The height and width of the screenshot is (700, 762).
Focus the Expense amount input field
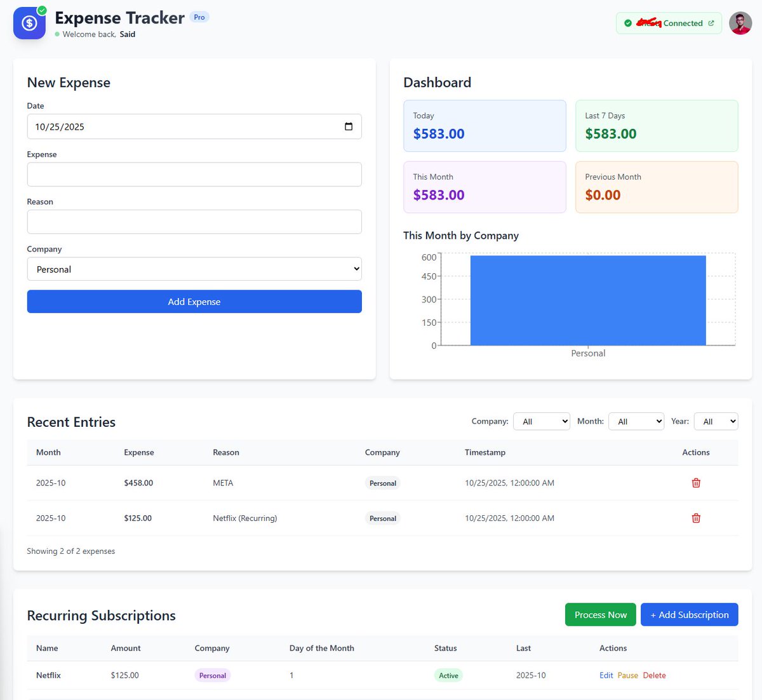(x=194, y=175)
